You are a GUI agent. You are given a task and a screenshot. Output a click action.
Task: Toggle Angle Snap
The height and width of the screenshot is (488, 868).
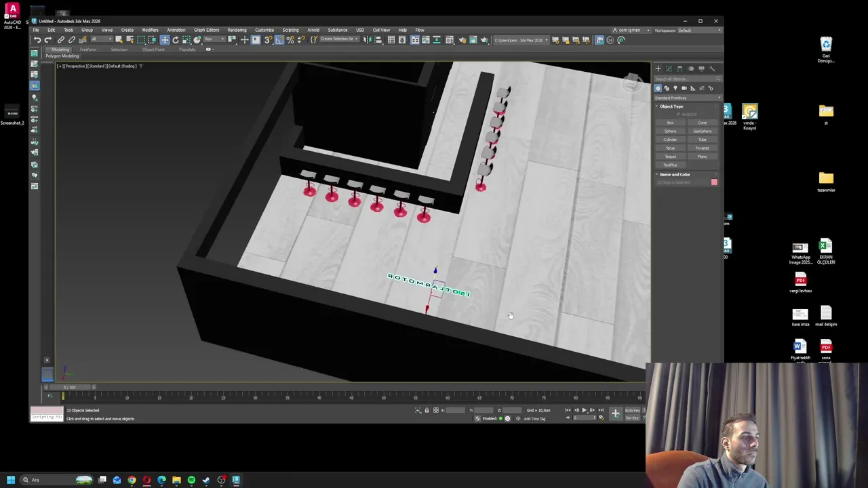(279, 39)
